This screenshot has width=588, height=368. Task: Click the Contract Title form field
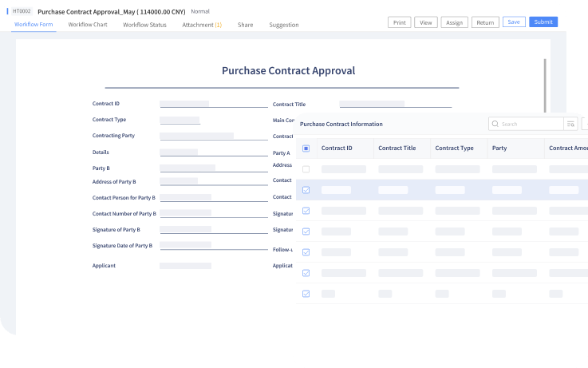click(x=396, y=104)
